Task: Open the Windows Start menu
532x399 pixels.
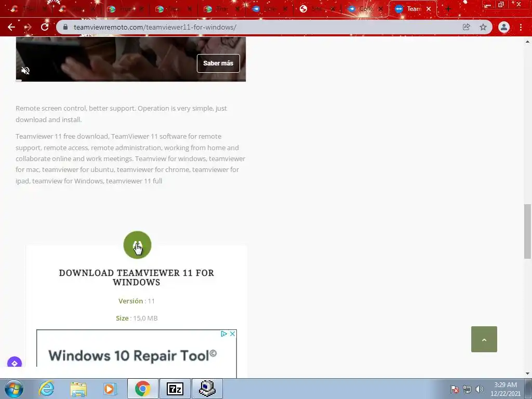Action: coord(14,389)
